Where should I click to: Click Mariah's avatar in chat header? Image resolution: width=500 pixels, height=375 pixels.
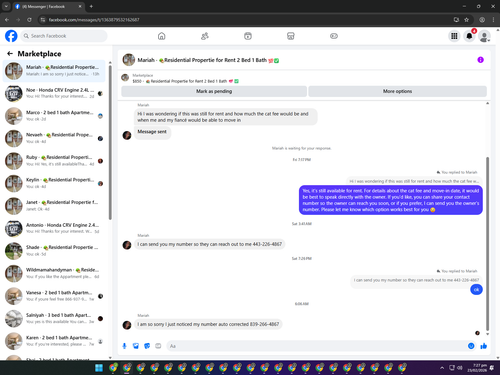tap(129, 60)
